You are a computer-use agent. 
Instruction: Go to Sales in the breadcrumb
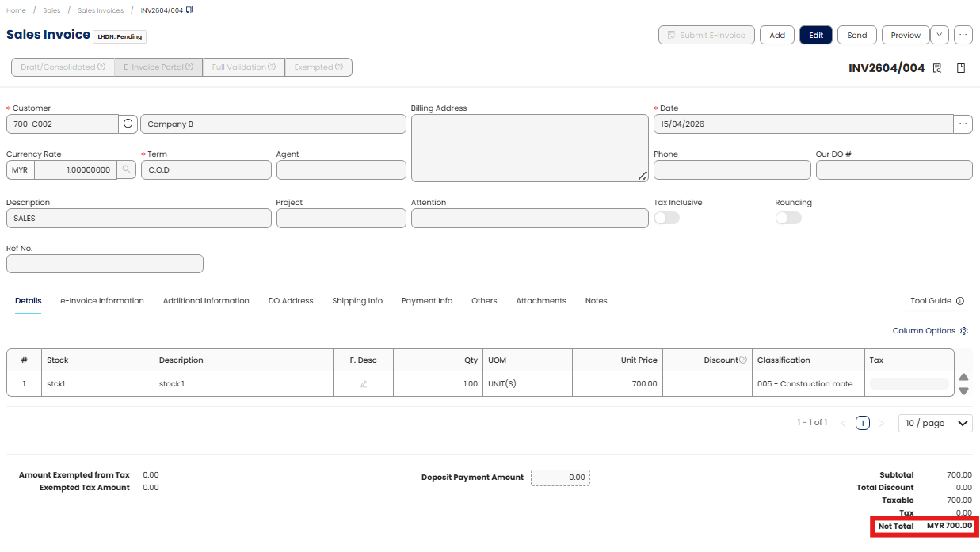(x=51, y=10)
